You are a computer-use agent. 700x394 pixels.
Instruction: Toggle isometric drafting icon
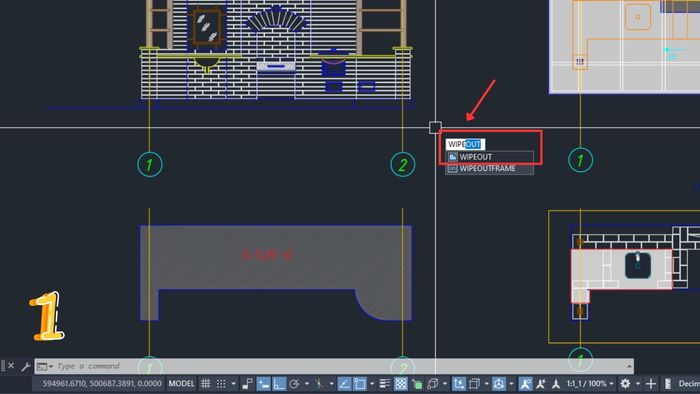[x=319, y=384]
